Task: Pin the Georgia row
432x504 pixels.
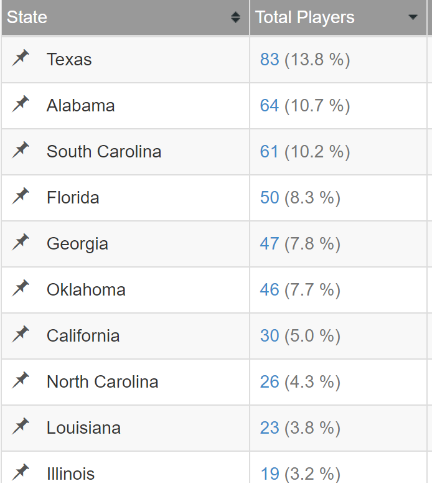Action: coord(21,242)
